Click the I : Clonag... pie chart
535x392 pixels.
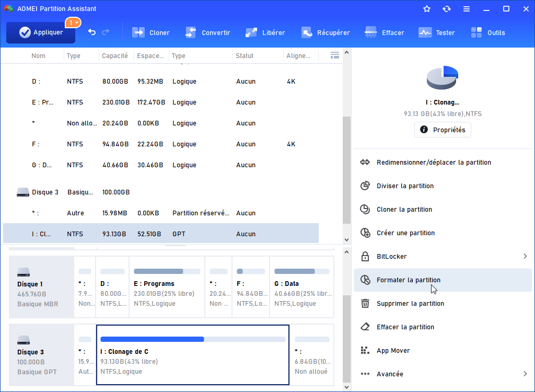click(443, 77)
